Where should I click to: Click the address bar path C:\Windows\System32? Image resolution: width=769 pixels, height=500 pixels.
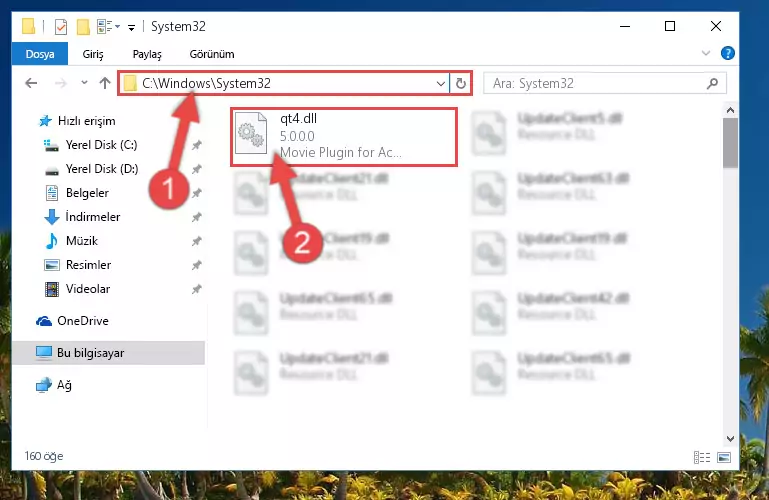(206, 83)
